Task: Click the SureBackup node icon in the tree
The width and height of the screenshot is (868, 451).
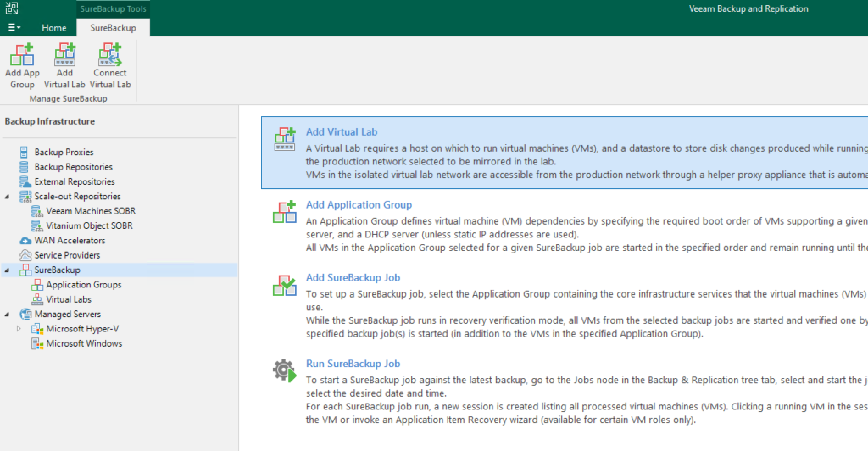Action: pyautogui.click(x=25, y=270)
